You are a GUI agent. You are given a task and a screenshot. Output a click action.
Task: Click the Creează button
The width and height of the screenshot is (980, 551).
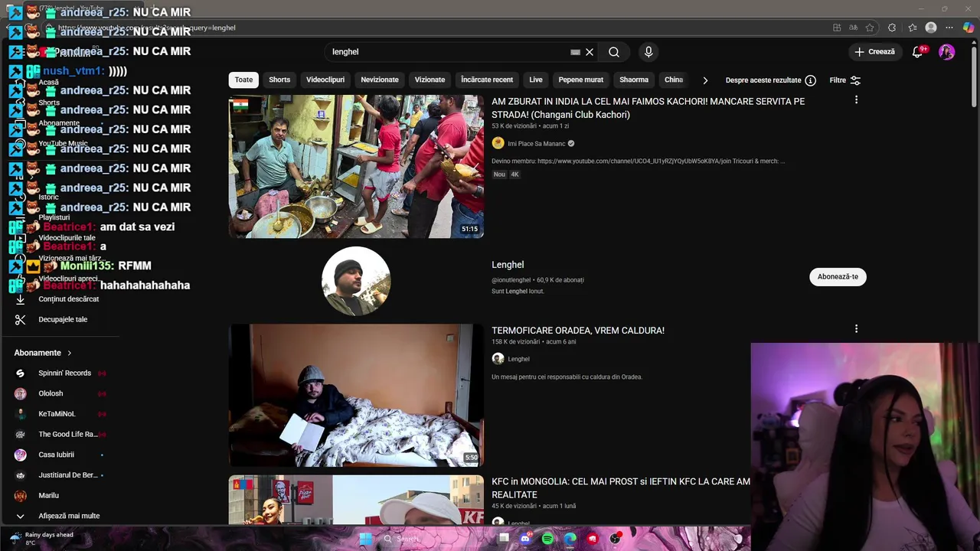pos(875,52)
